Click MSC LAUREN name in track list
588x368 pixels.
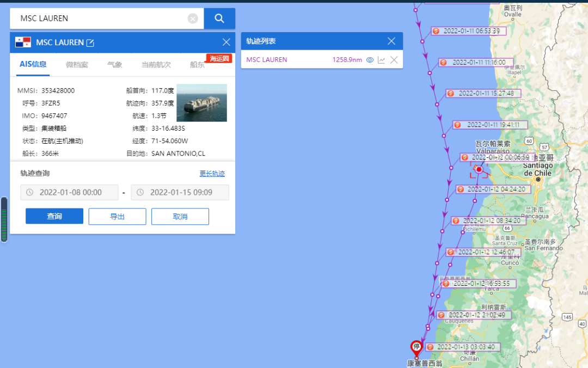click(x=267, y=60)
